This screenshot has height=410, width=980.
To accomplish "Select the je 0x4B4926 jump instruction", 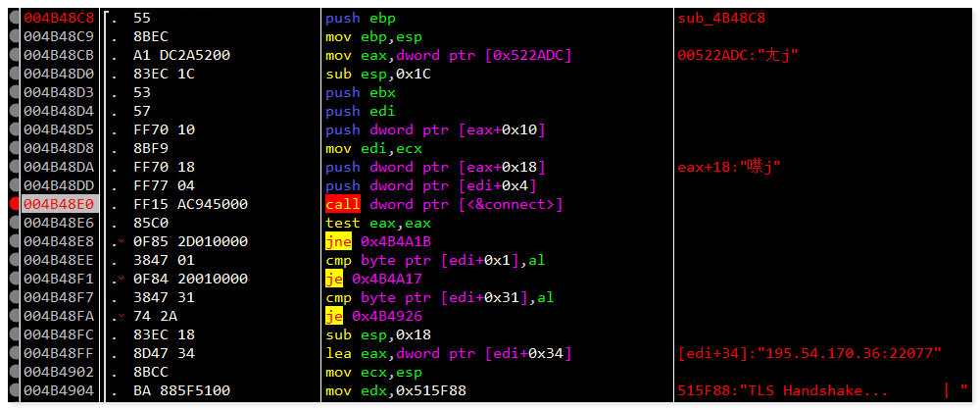I will coord(387,316).
